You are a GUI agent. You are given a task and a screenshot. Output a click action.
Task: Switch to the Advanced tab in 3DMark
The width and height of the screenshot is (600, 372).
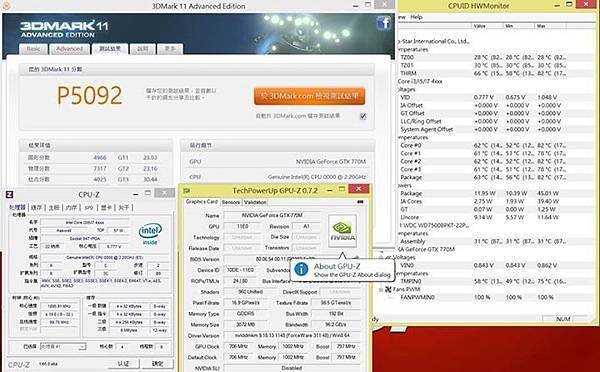69,49
